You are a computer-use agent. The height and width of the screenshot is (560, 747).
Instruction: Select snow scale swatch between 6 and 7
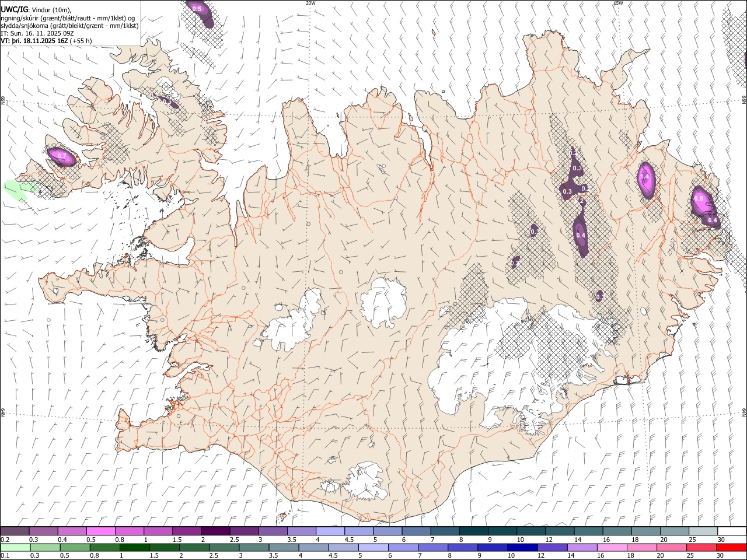coord(416,531)
